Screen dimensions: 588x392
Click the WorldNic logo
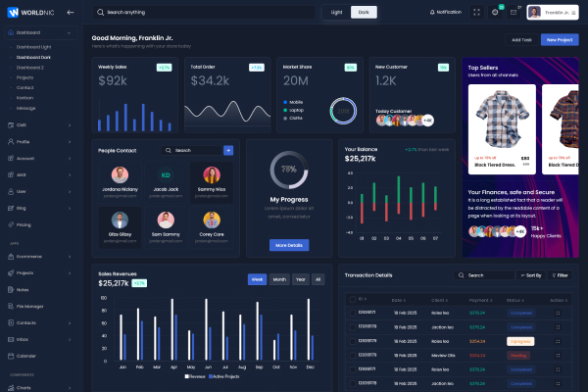29,12
